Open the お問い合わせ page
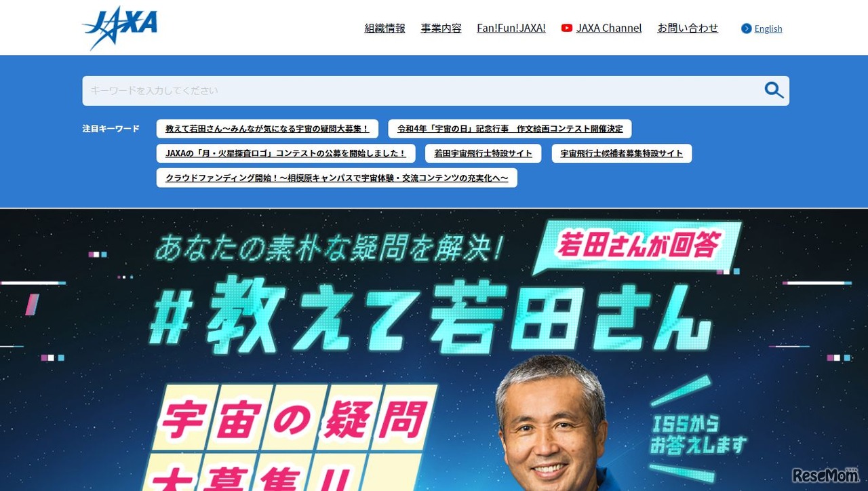This screenshot has width=868, height=491. [688, 28]
